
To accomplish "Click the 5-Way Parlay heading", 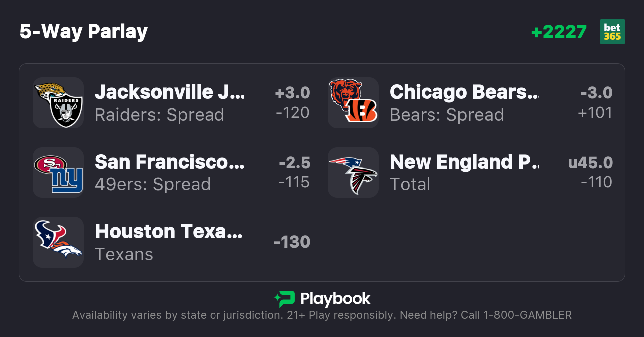I will click(x=84, y=32).
